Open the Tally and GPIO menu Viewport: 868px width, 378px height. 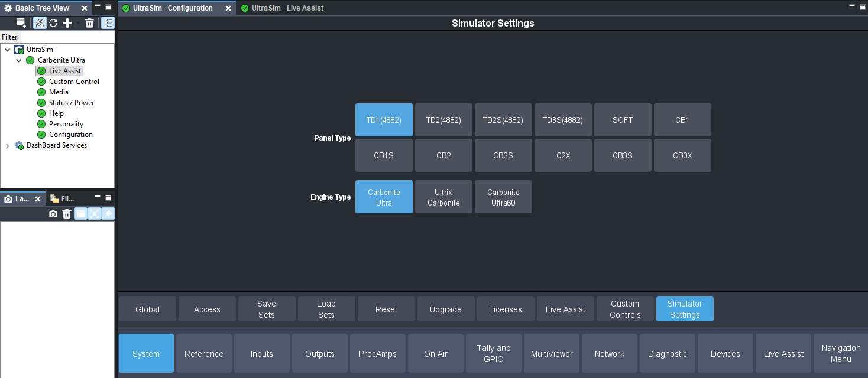pos(494,353)
